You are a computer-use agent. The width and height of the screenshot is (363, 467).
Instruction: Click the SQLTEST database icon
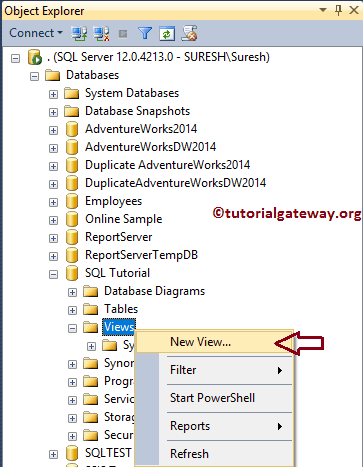[x=72, y=453]
